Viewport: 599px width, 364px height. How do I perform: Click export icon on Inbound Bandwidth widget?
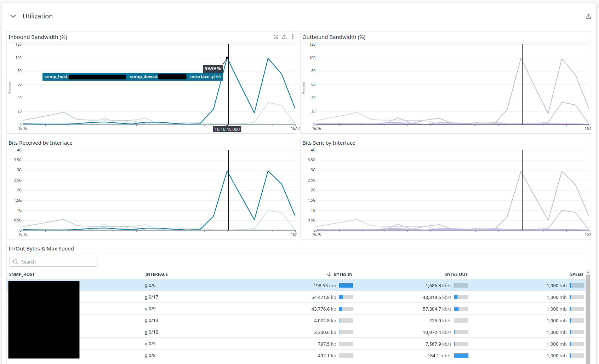click(284, 37)
